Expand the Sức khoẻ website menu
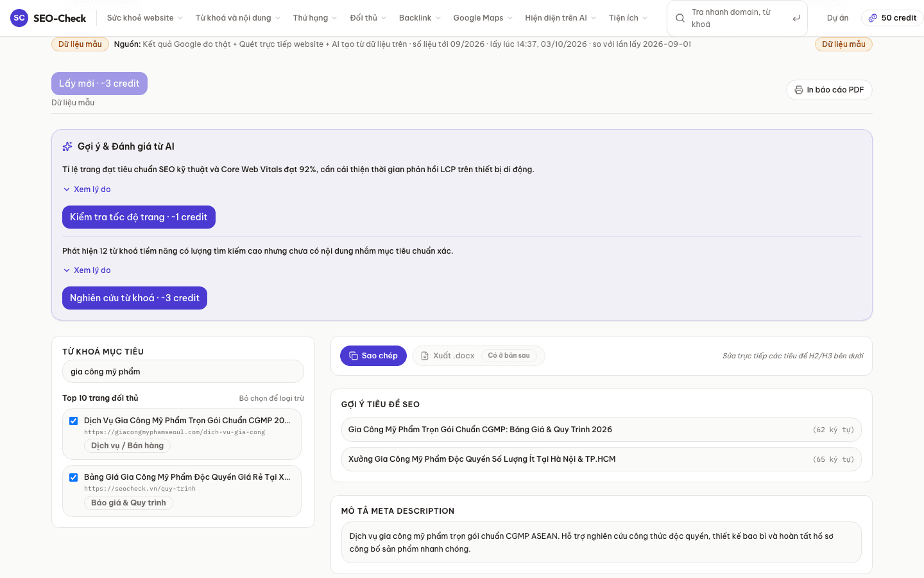 [145, 18]
